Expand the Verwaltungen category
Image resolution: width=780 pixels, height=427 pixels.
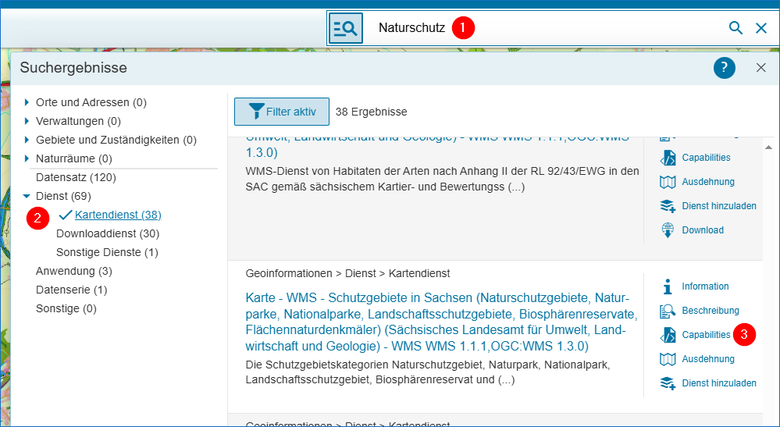click(x=26, y=121)
